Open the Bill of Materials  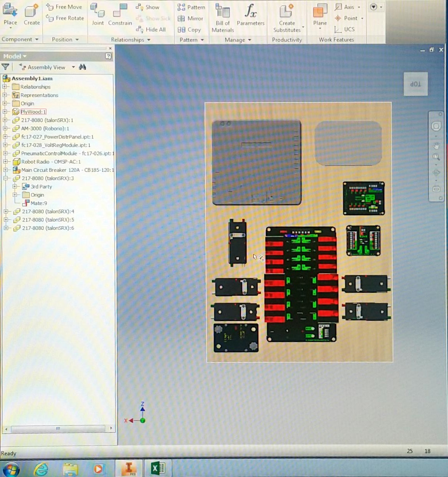[222, 18]
